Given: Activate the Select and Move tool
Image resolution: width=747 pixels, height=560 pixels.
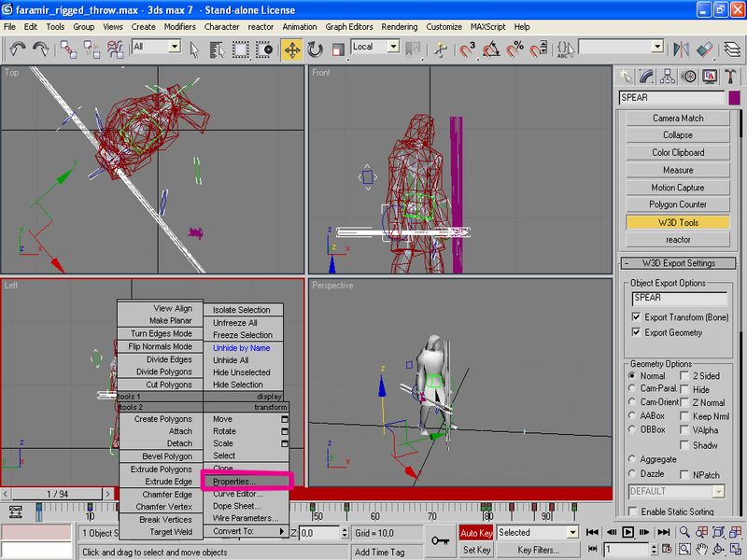Looking at the screenshot, I should click(x=291, y=49).
